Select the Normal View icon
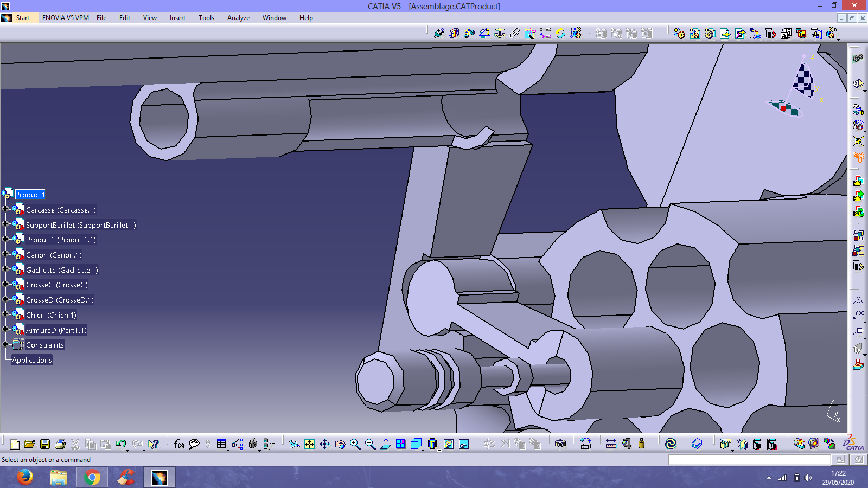868x488 pixels. 385,444
